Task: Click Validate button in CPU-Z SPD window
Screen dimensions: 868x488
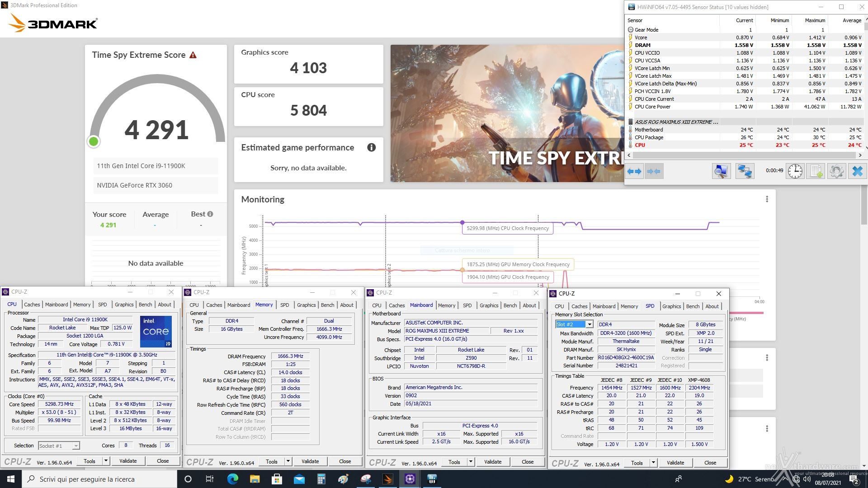Action: coord(675,463)
